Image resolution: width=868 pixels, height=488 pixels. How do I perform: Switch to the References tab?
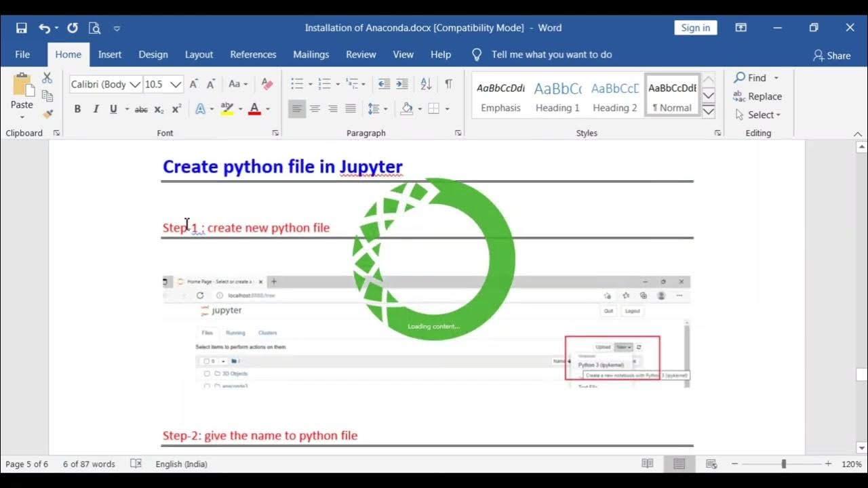pyautogui.click(x=253, y=54)
